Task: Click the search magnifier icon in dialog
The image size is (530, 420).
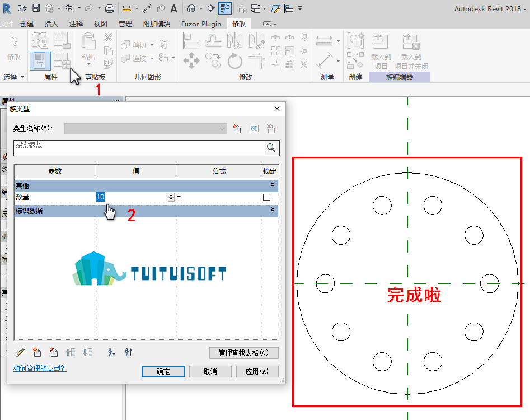Action: click(271, 147)
